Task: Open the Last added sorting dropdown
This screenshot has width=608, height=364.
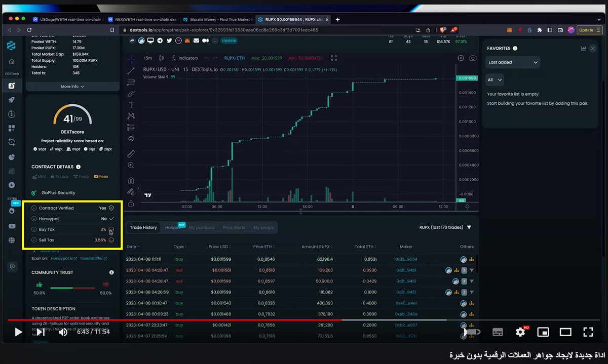Action: [512, 62]
